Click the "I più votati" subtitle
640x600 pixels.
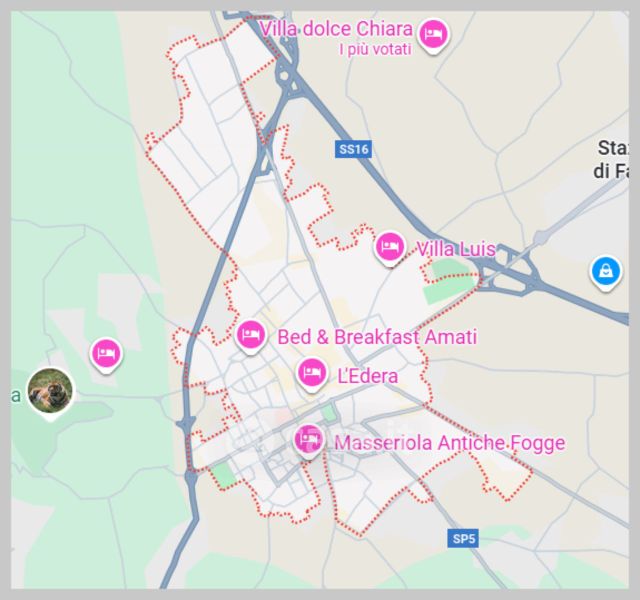coord(375,50)
